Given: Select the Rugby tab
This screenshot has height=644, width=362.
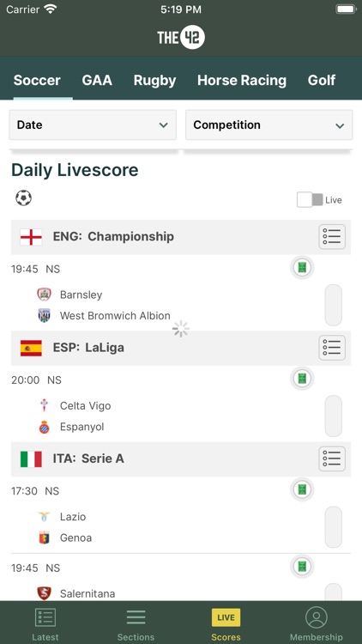Looking at the screenshot, I should [154, 81].
